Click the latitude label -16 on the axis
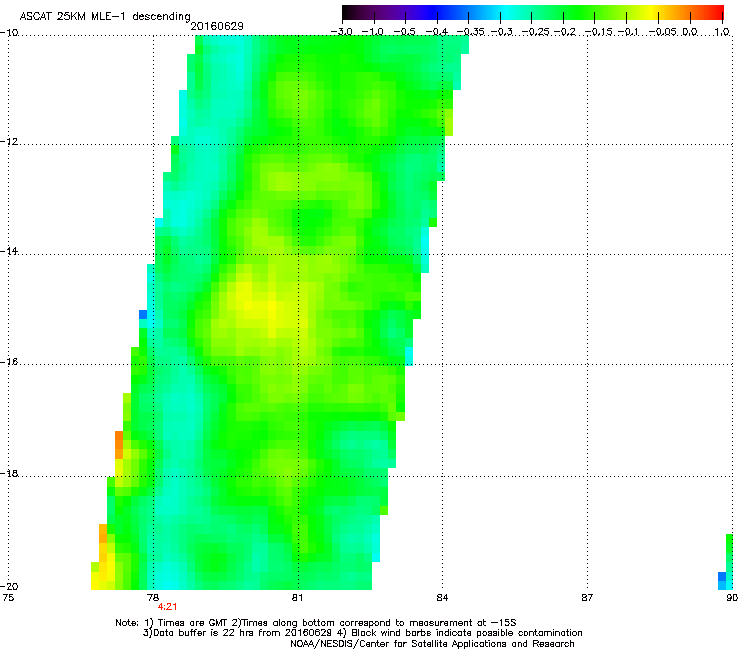740x650 pixels. [9, 362]
